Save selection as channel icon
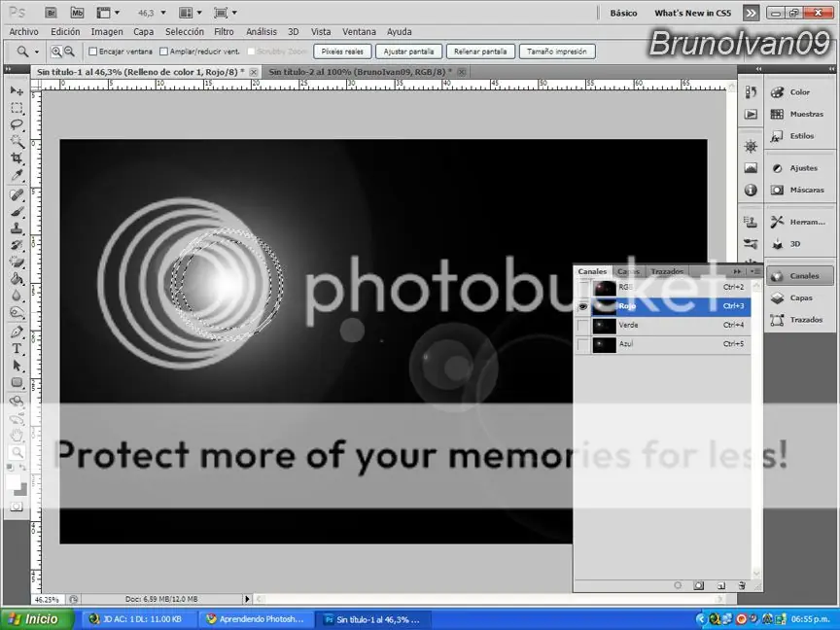 pos(699,585)
